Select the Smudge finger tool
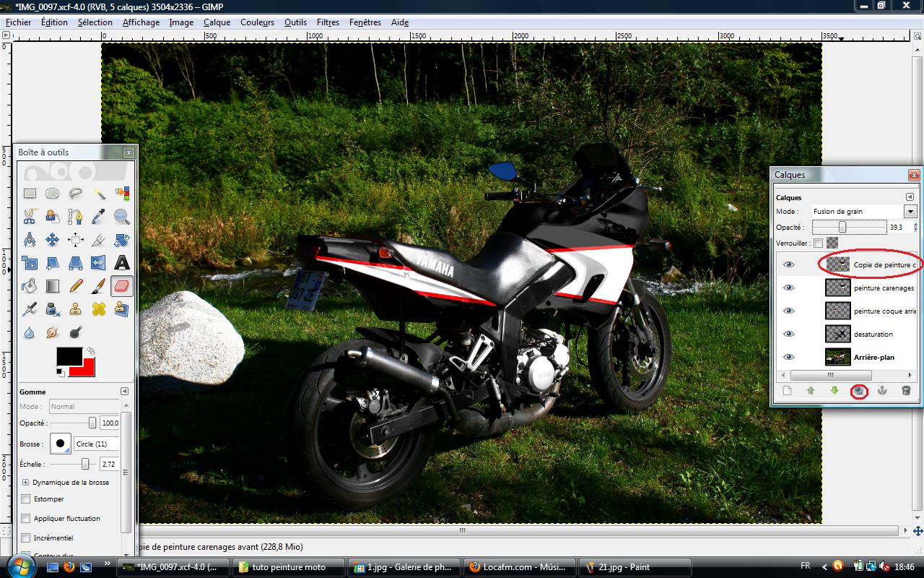Screen dimensions: 924x578 click(53, 332)
